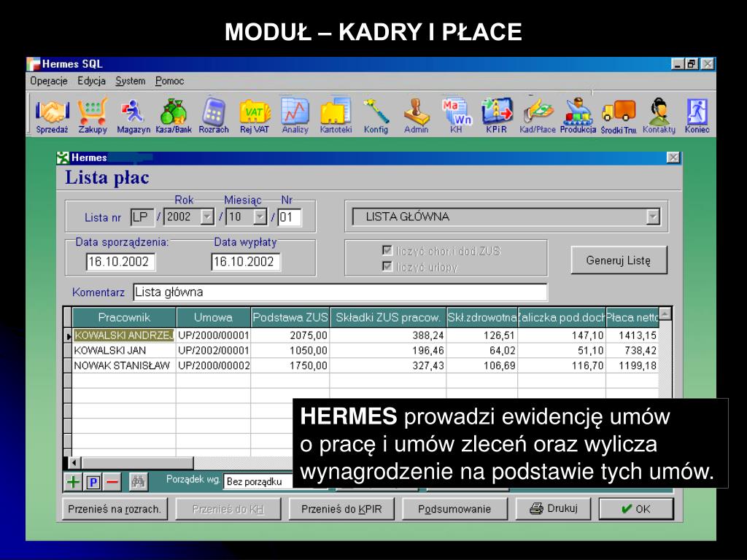The image size is (747, 560).
Task: Toggle 'liczyć urlopy' checkbox
Action: [387, 266]
